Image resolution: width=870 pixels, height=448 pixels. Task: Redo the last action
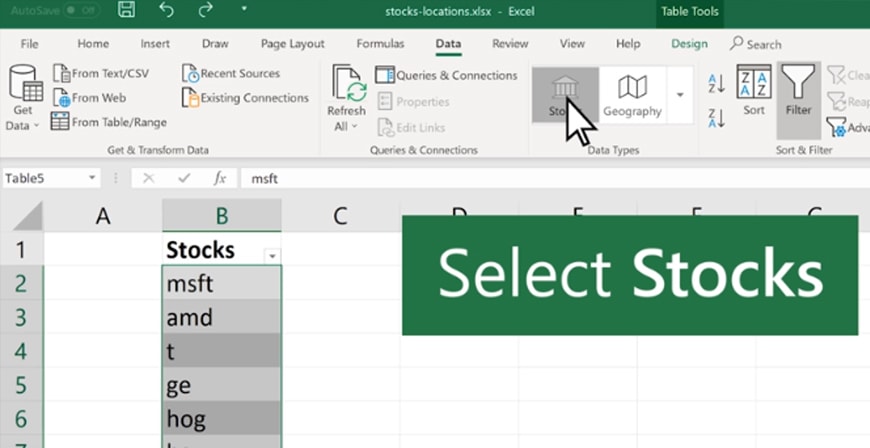(205, 9)
